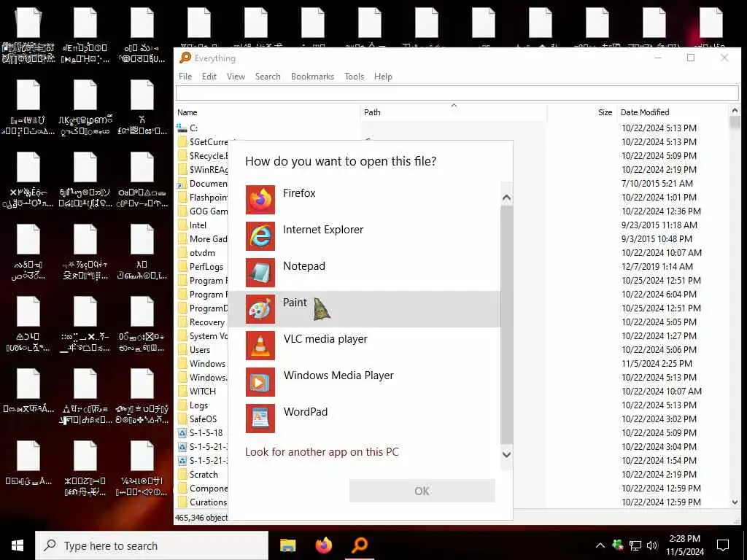Click the volume speaker tray icon

(x=652, y=545)
